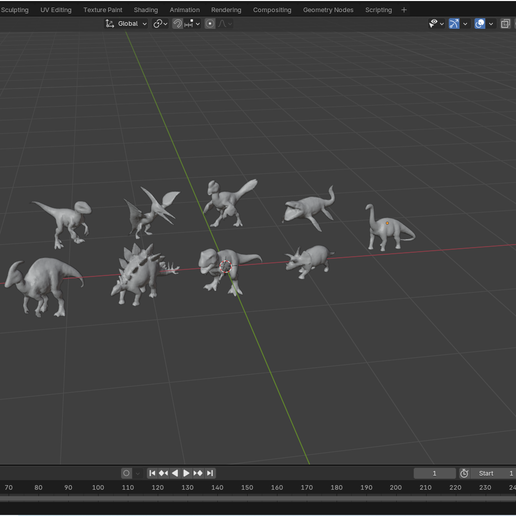Screen dimensions: 516x516
Task: Click frame 200 on the timeline ruler
Action: [x=396, y=487]
